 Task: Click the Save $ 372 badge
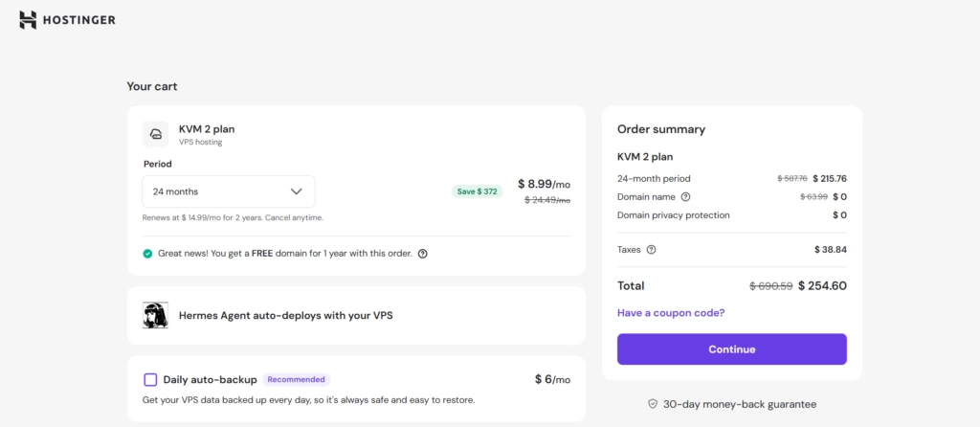coord(477,191)
